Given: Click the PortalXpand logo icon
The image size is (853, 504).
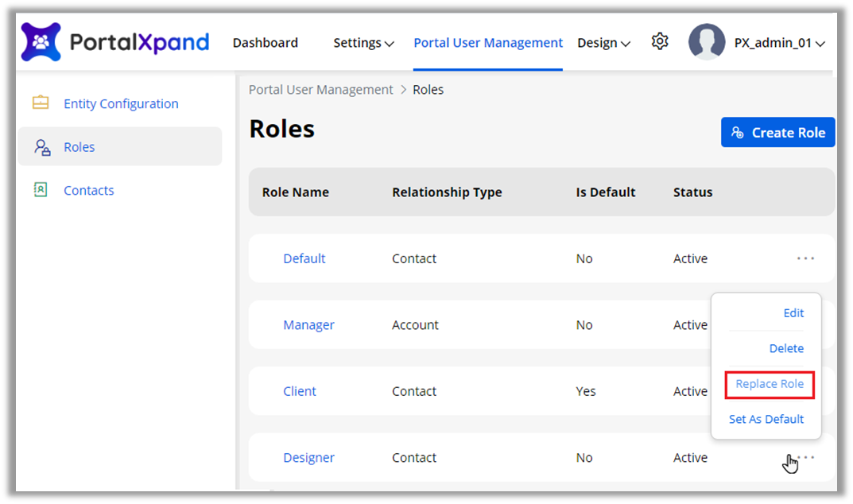Looking at the screenshot, I should (x=41, y=42).
